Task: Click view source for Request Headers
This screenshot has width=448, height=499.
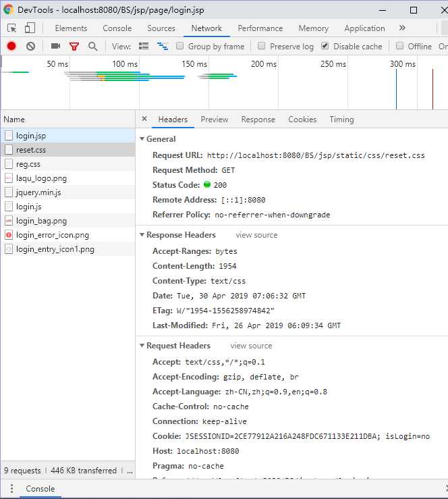Action: click(251, 346)
